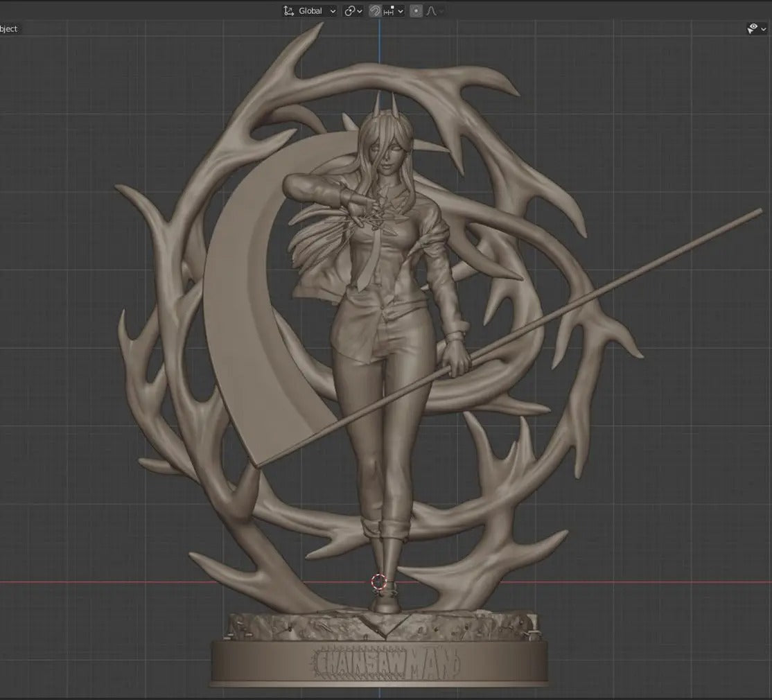This screenshot has height=700, width=772.
Task: Click the 3D cursor near the figure's feet
Action: tap(378, 581)
